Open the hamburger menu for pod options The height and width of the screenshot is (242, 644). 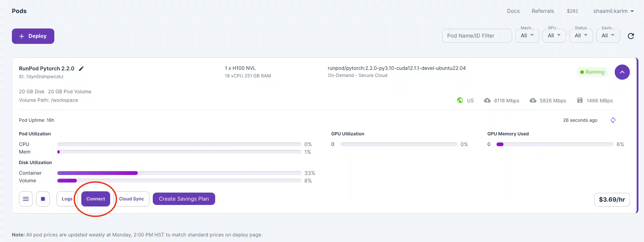pyautogui.click(x=26, y=199)
